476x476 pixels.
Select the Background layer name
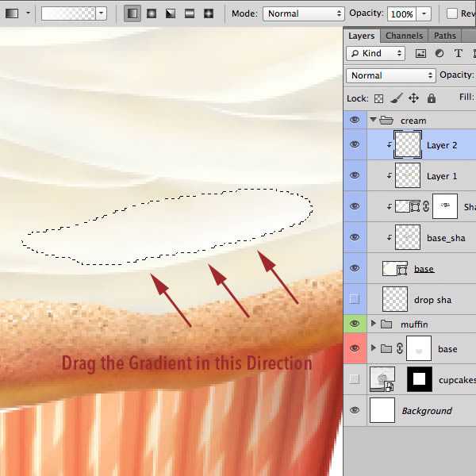point(427,411)
